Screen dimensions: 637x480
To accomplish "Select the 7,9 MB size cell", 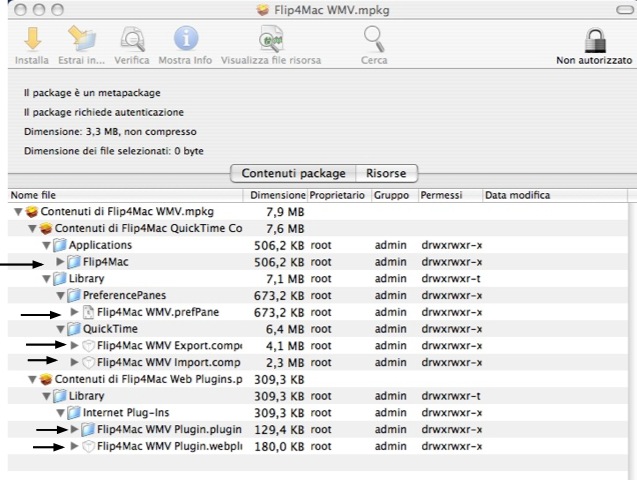I will (285, 212).
